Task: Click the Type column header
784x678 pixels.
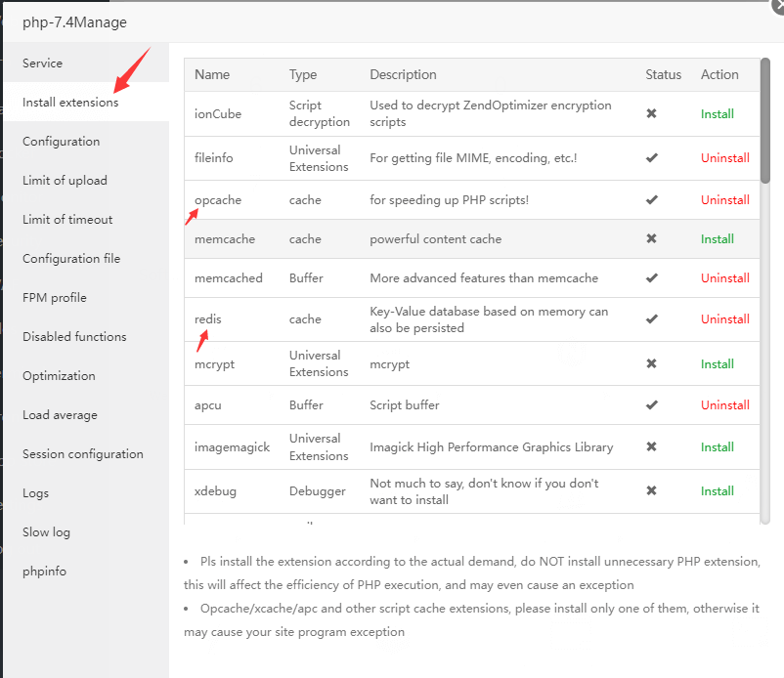Action: tap(303, 74)
